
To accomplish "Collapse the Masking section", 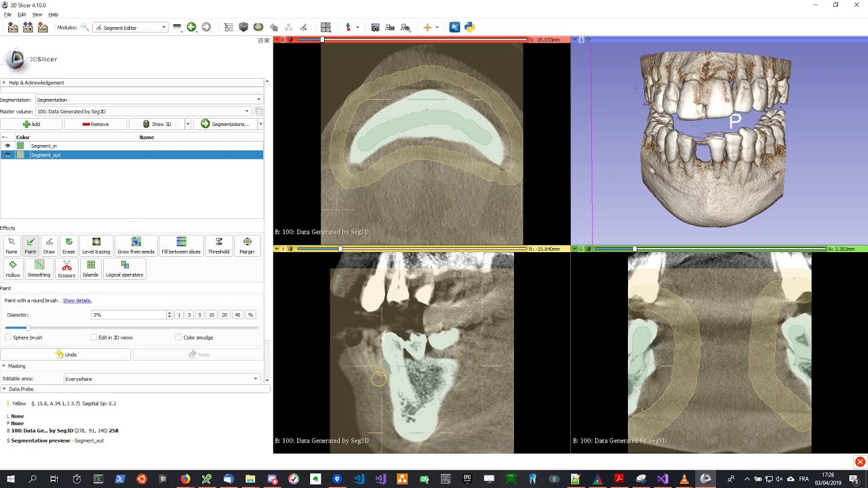I will [x=132, y=366].
